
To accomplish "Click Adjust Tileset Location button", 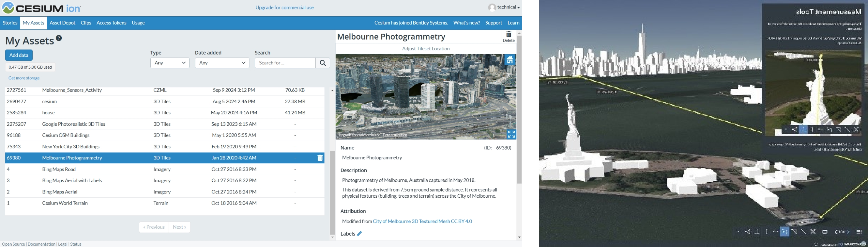I will [x=426, y=49].
